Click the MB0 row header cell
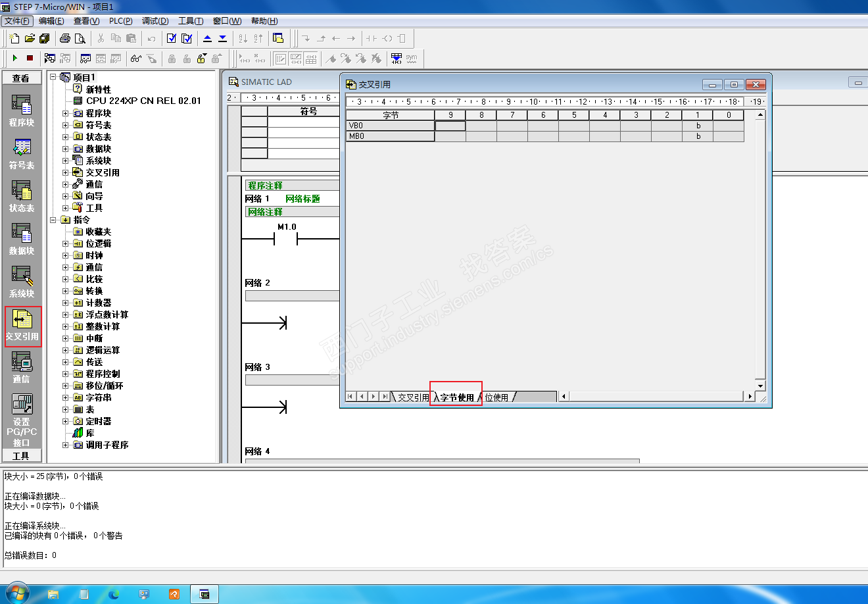868x604 pixels. [391, 136]
